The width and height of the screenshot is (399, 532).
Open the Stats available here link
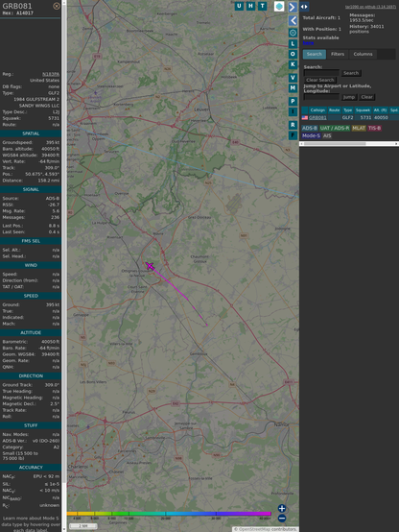(308, 43)
